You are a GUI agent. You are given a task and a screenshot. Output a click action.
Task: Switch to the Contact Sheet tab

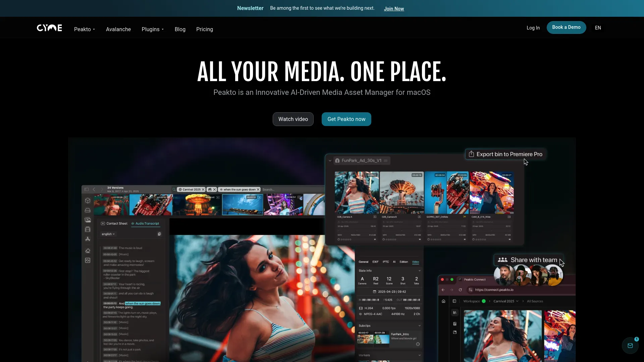114,223
